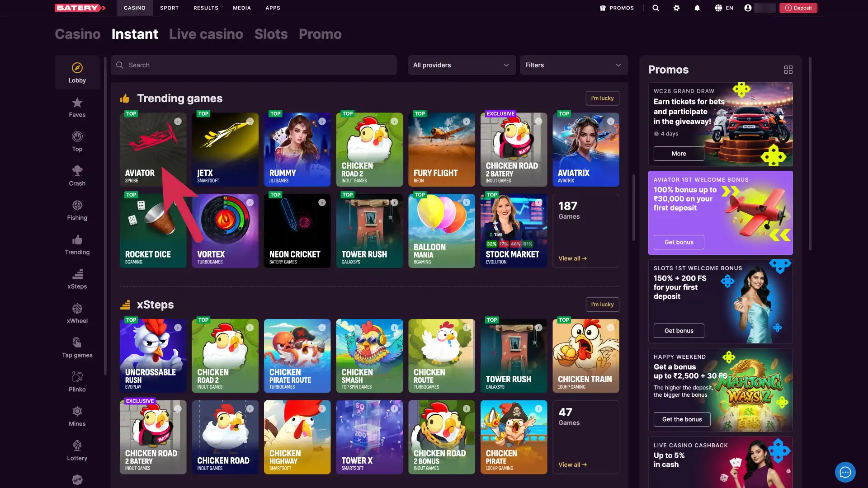Open user account profile icon
The width and height of the screenshot is (868, 488).
tap(748, 8)
